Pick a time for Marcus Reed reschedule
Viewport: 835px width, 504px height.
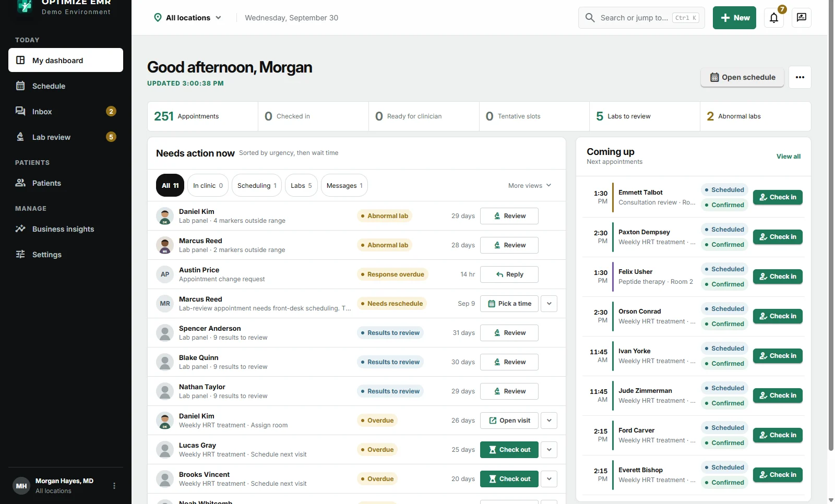509,304
